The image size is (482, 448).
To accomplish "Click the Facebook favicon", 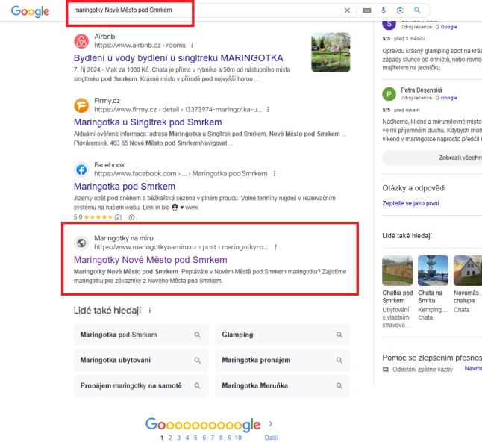I will pos(81,169).
